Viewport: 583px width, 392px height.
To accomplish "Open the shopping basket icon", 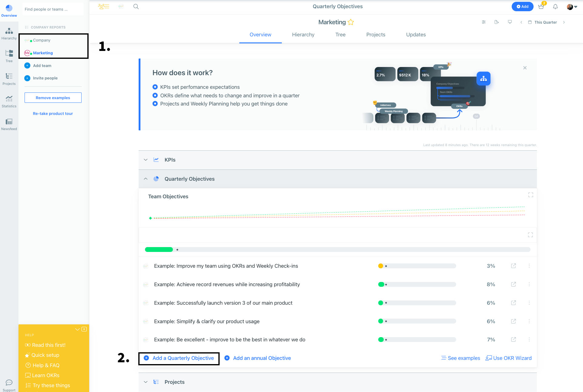I will click(x=541, y=7).
